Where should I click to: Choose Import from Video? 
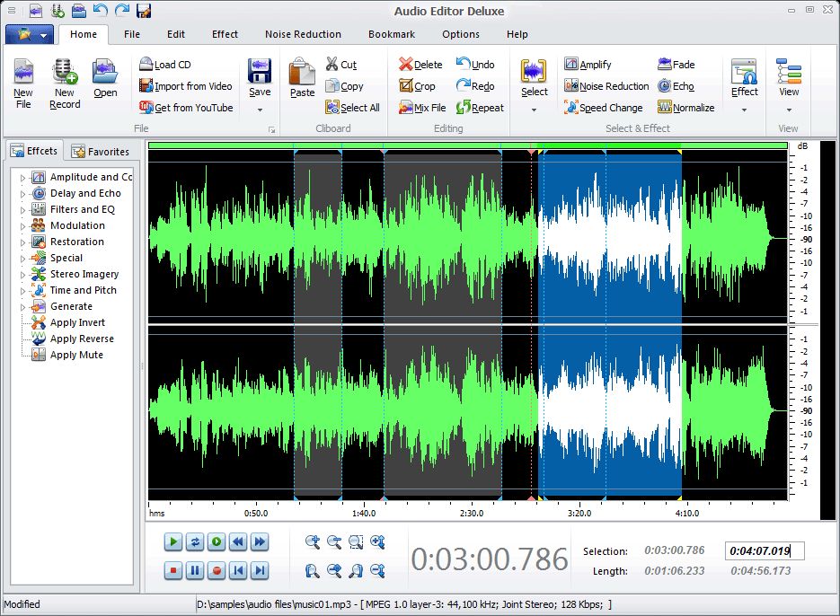[x=185, y=86]
